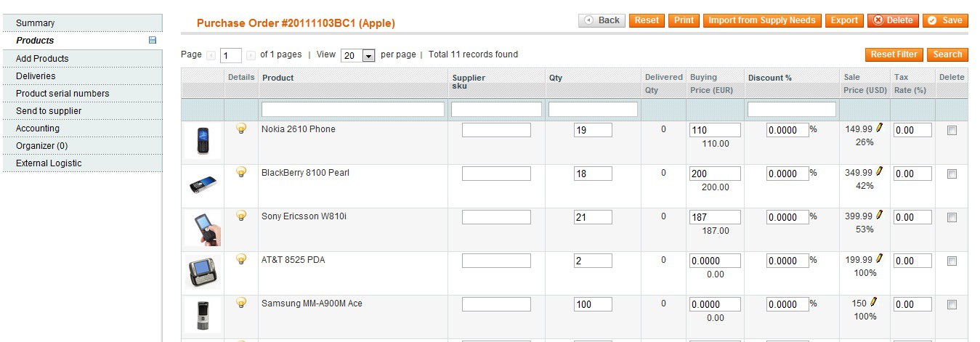Open details lightbulb for Sony Ericsson W810i
Screen dimensions: 980x342
pos(241,216)
